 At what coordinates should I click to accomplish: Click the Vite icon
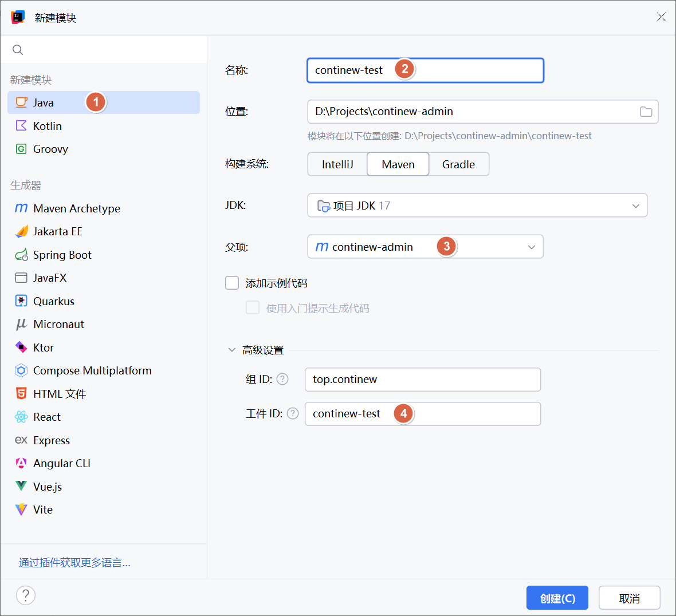point(21,510)
